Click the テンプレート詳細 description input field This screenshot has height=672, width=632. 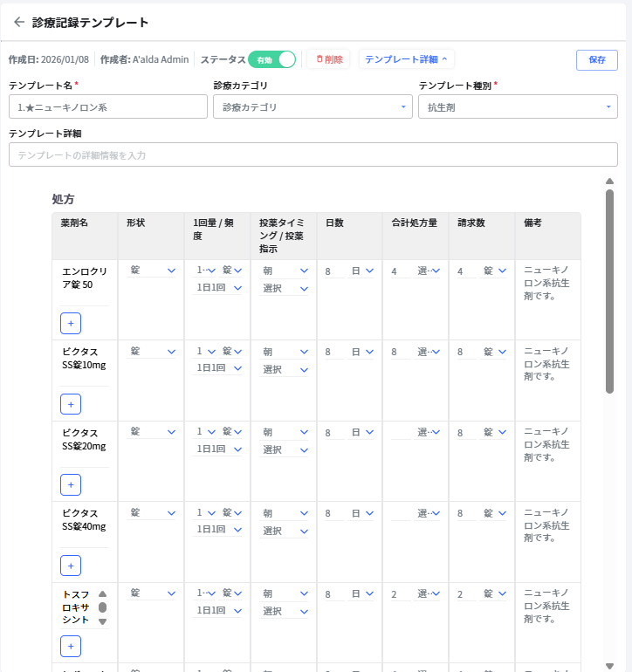coord(313,154)
